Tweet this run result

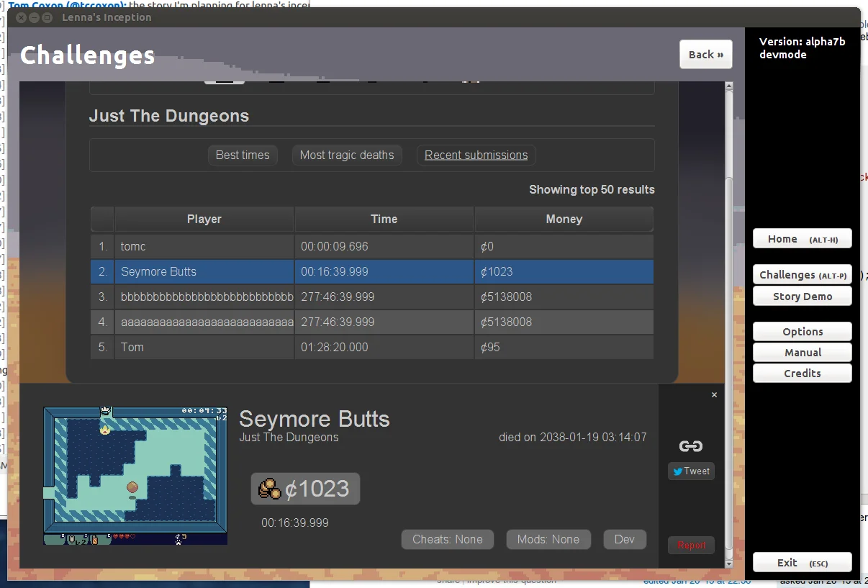(691, 471)
